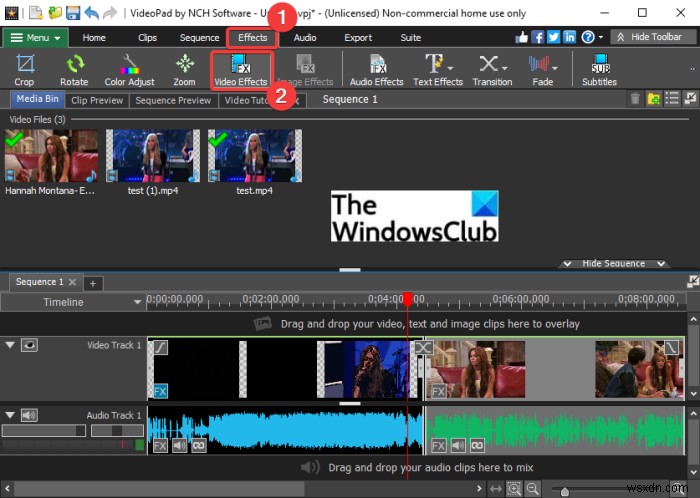Share on Facebook icon
This screenshot has height=498, width=700.
[x=538, y=37]
